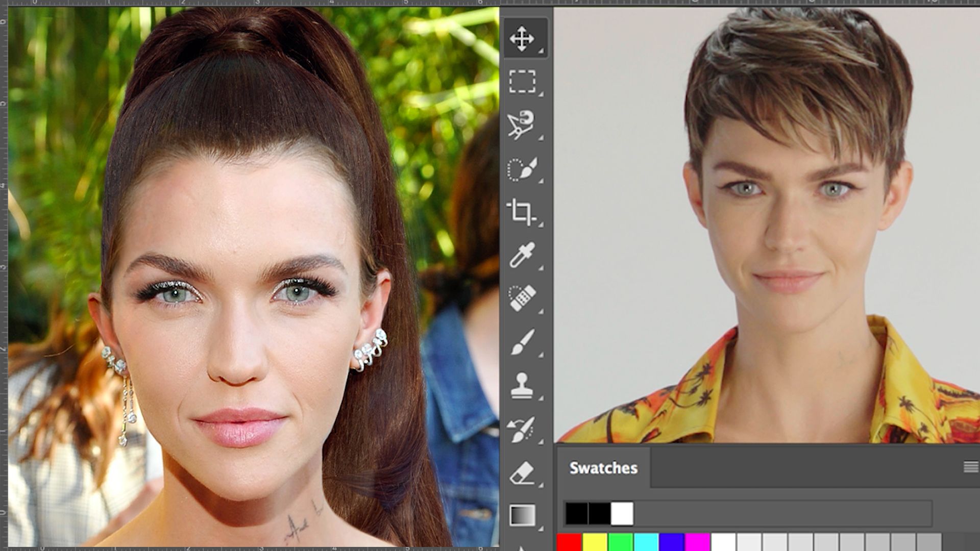Select the Gradient tool
Image resolution: width=980 pixels, height=551 pixels.
point(522,515)
